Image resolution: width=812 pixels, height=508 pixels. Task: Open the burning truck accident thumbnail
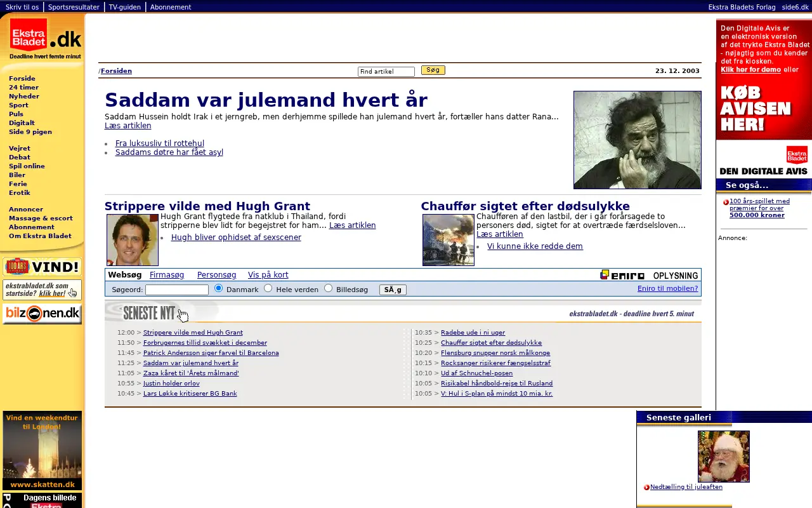pos(449,240)
